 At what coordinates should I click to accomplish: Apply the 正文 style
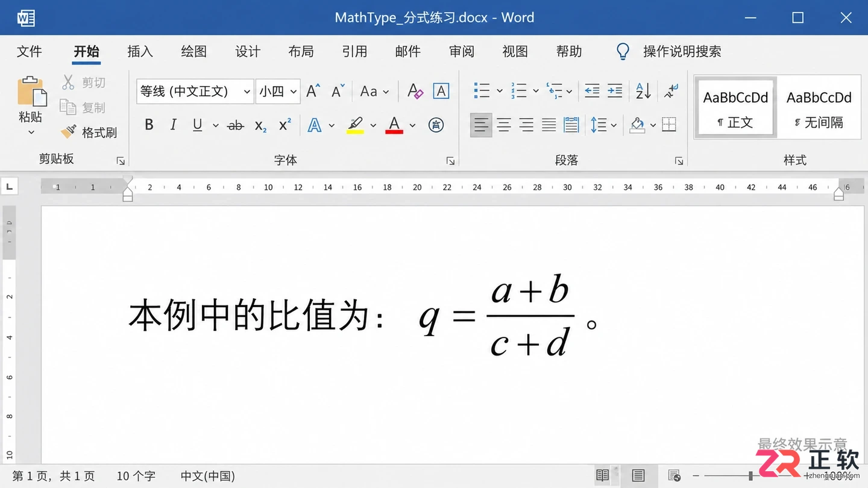pos(735,107)
